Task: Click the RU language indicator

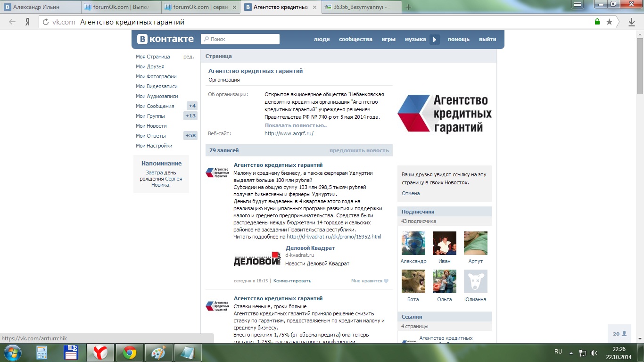Action: click(x=558, y=352)
